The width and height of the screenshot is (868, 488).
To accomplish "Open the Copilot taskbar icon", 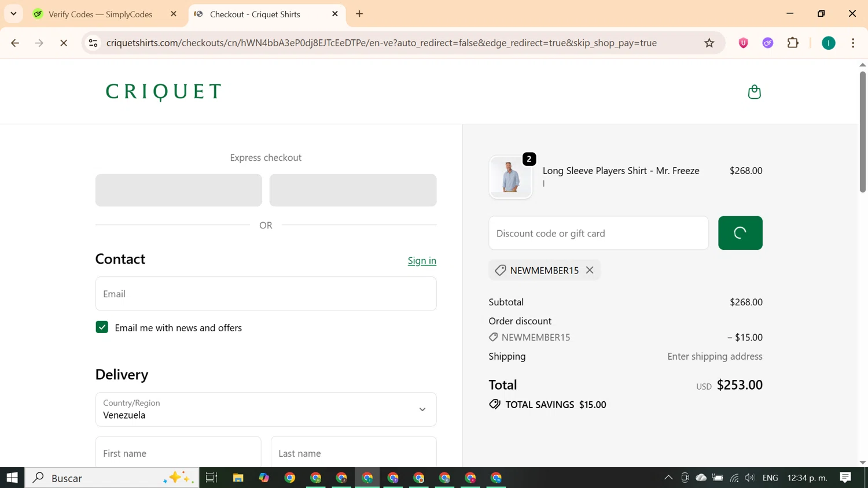I will pos(264,478).
